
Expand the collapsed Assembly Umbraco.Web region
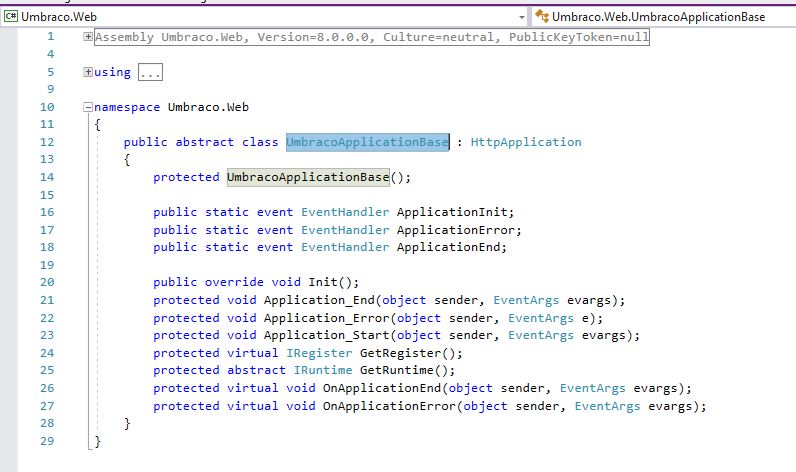click(88, 37)
